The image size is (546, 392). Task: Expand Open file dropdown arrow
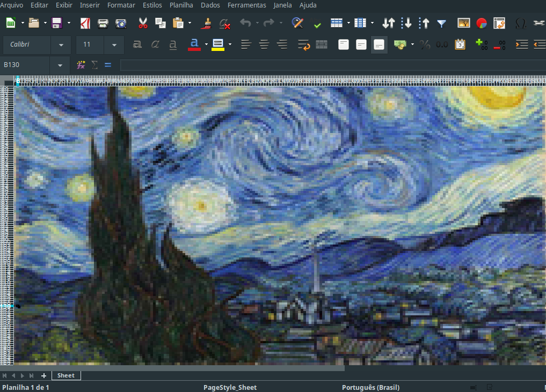[45, 23]
